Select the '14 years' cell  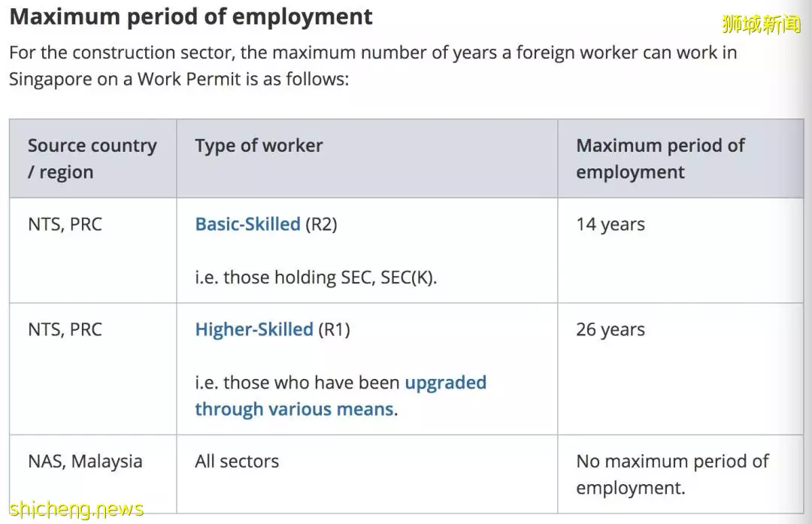[x=680, y=250]
